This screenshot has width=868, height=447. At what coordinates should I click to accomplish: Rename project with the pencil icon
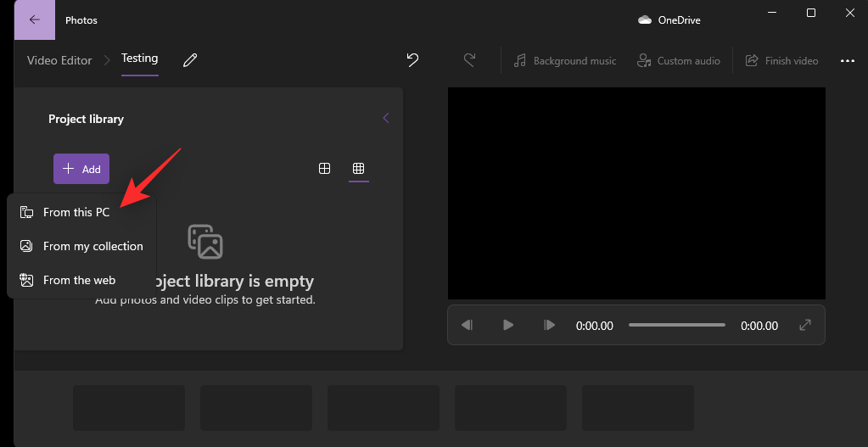click(x=190, y=60)
